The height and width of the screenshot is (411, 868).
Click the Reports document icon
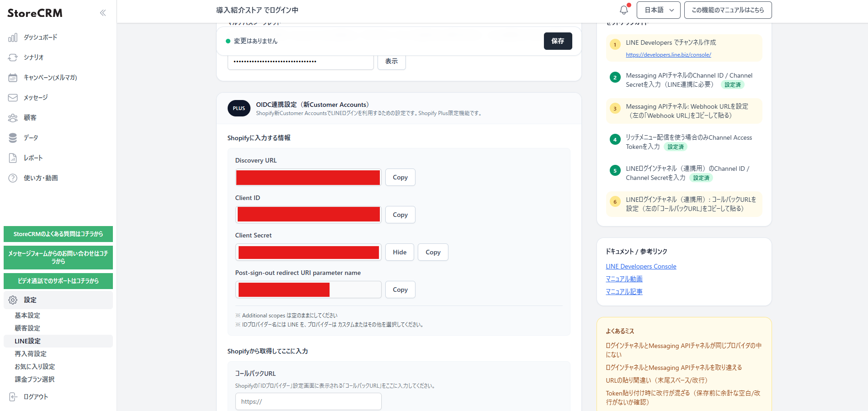click(13, 158)
